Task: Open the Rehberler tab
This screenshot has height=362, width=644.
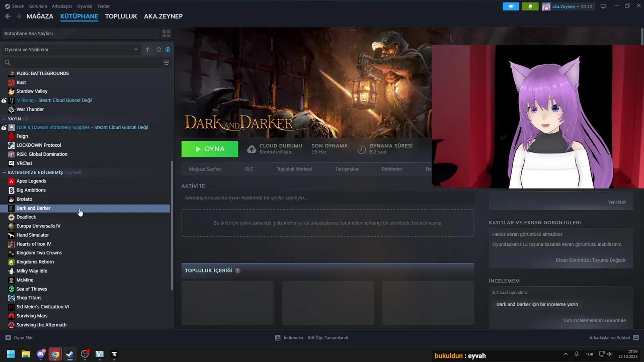Action: tap(392, 169)
